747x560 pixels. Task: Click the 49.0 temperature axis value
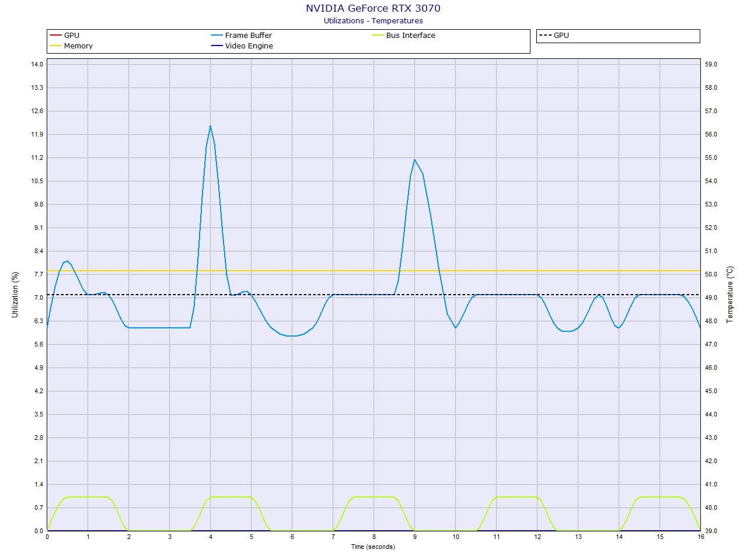coord(711,297)
